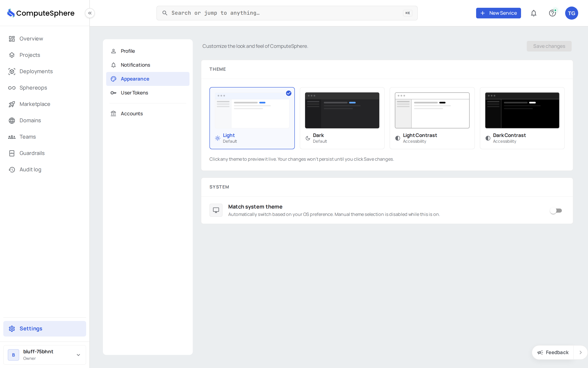Image resolution: width=588 pixels, height=368 pixels.
Task: Click the Audit log history icon
Action: coord(12,169)
